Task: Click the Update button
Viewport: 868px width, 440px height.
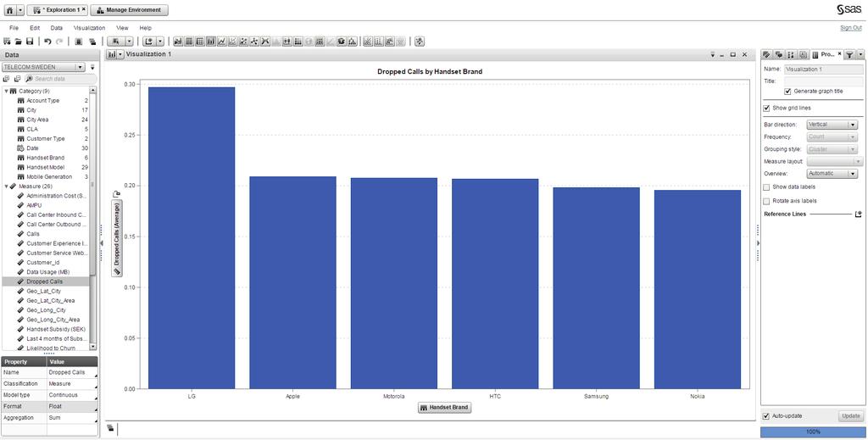Action: (851, 416)
